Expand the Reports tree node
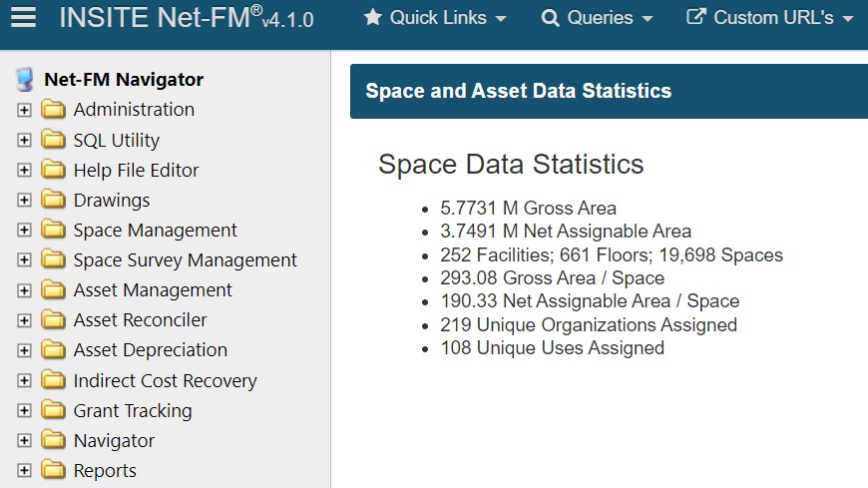This screenshot has height=488, width=868. click(24, 470)
